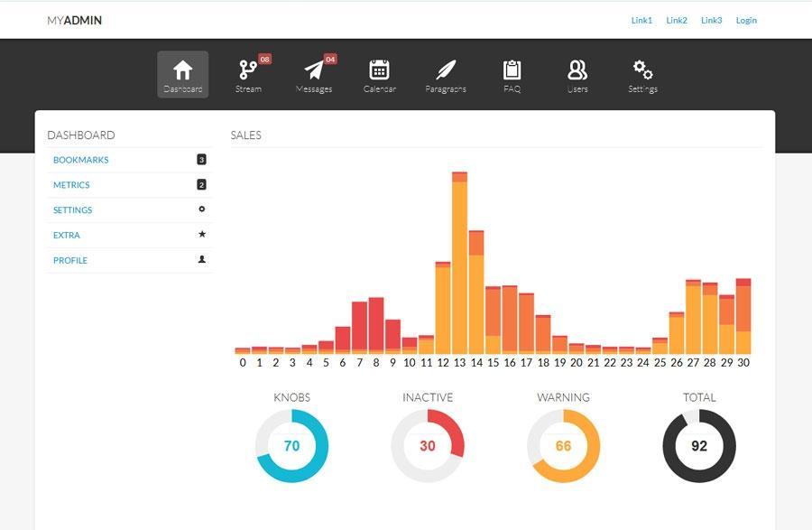Follow the Link2 header link
The height and width of the screenshot is (530, 812).
pos(677,20)
